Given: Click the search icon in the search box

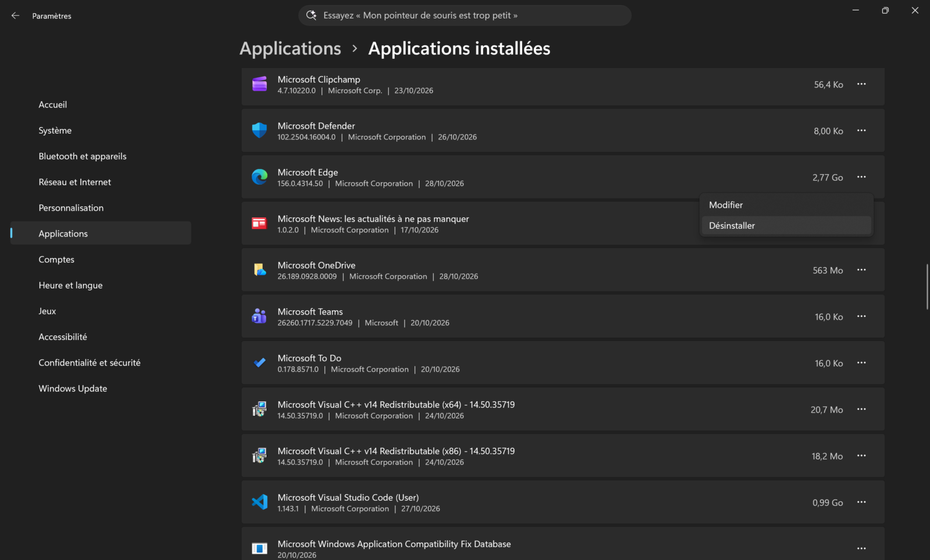Looking at the screenshot, I should pyautogui.click(x=312, y=15).
